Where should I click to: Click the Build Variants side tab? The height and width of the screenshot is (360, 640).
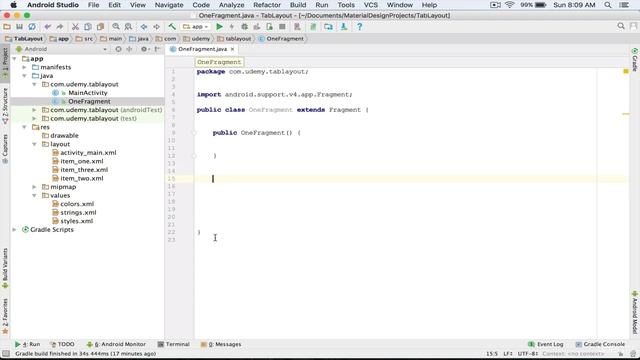[x=5, y=268]
